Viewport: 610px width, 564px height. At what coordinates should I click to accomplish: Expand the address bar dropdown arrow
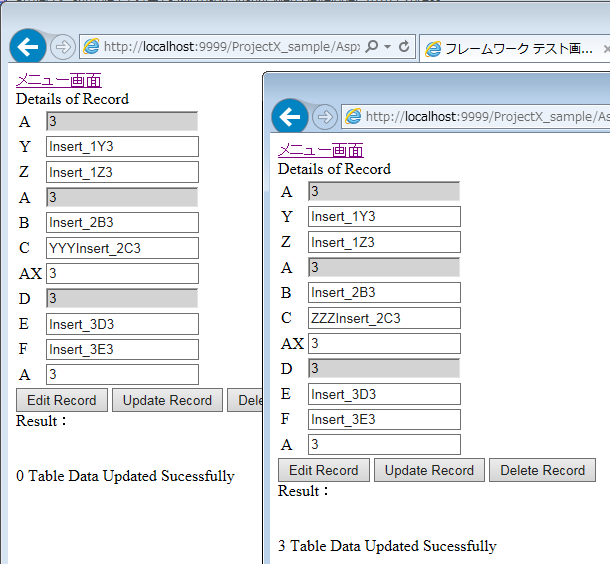tap(388, 47)
